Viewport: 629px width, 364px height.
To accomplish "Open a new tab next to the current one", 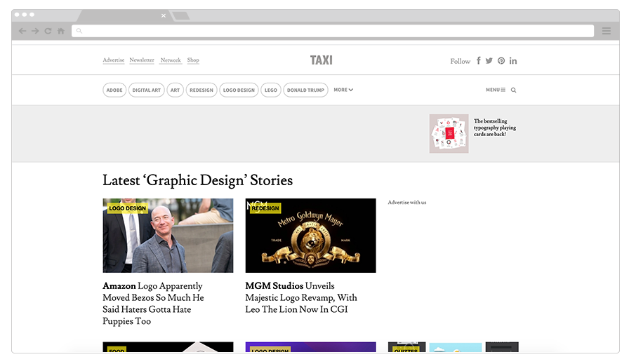I will [181, 16].
